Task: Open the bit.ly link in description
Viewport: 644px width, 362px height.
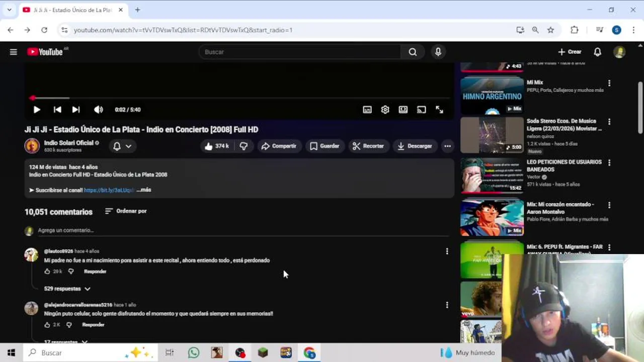Action: click(x=109, y=190)
